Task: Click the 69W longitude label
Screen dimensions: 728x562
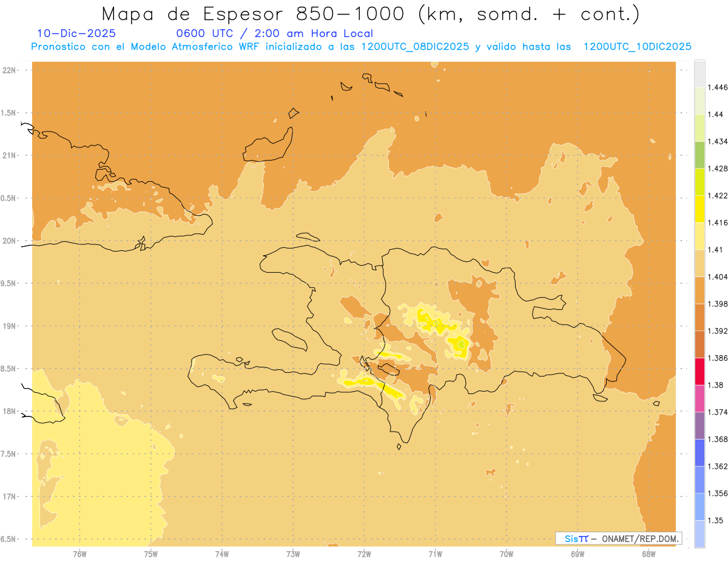Action: [x=578, y=554]
